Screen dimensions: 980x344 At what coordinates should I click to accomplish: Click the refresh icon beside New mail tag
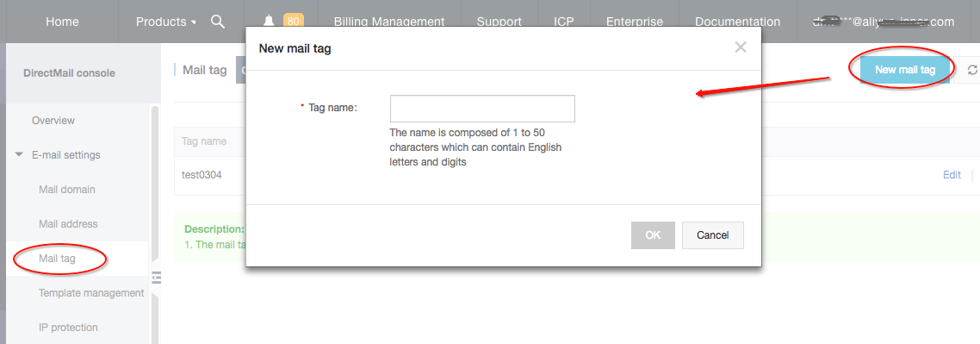click(x=972, y=70)
